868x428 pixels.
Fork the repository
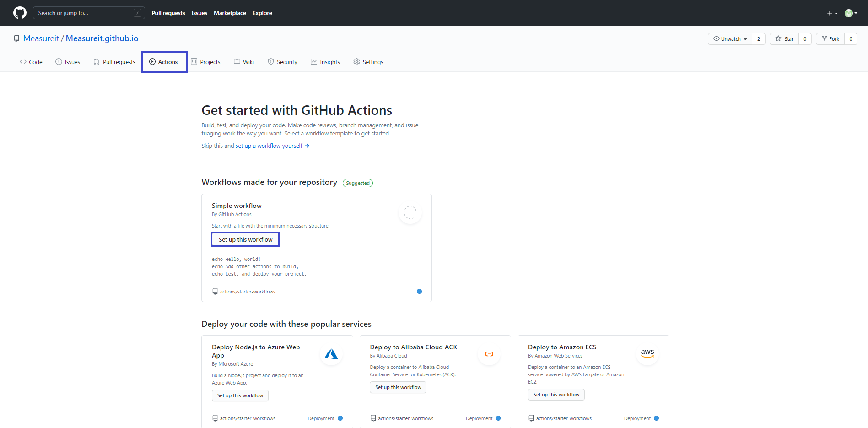tap(830, 39)
